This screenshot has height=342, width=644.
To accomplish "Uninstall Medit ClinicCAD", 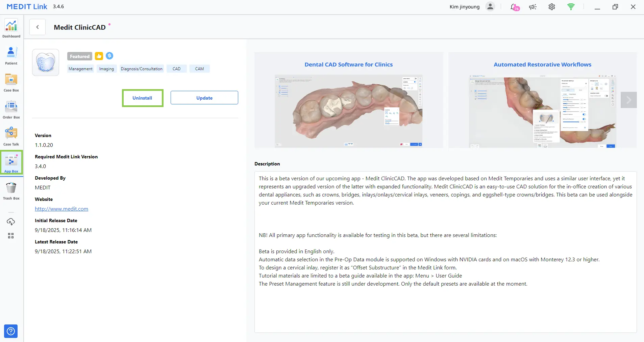I will pos(143,98).
